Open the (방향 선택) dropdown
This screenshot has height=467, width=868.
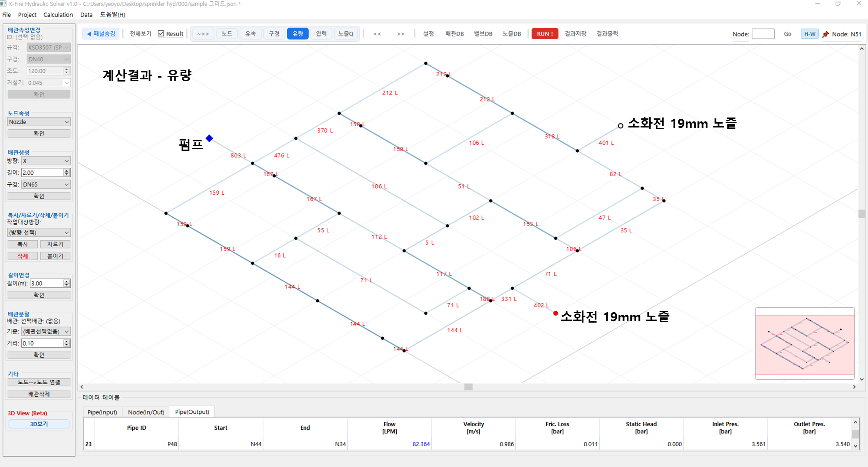[39, 232]
